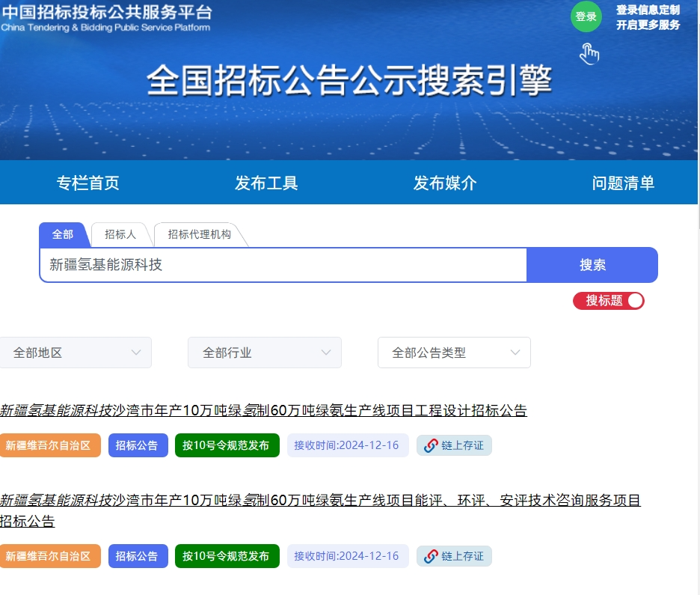The image size is (700, 595).
Task: Click the green 登录 login circle
Action: pyautogui.click(x=586, y=16)
